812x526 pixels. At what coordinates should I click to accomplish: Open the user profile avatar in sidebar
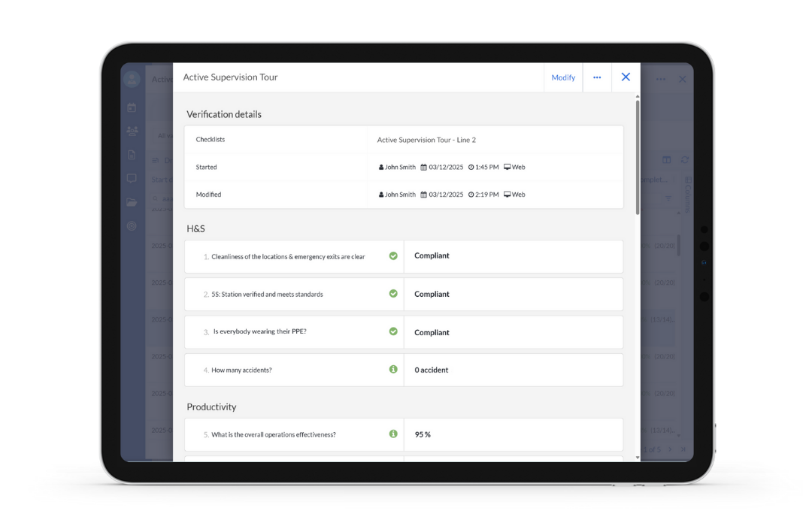pyautogui.click(x=132, y=79)
